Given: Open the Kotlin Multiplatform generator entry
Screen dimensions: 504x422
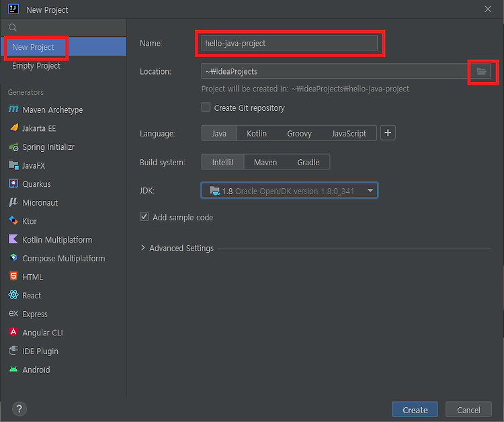Looking at the screenshot, I should 63,240.
